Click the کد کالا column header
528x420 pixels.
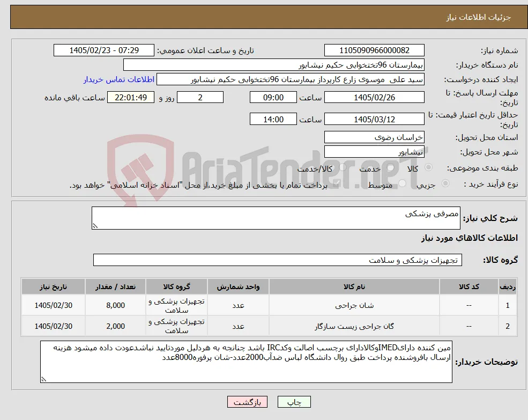[468, 286]
